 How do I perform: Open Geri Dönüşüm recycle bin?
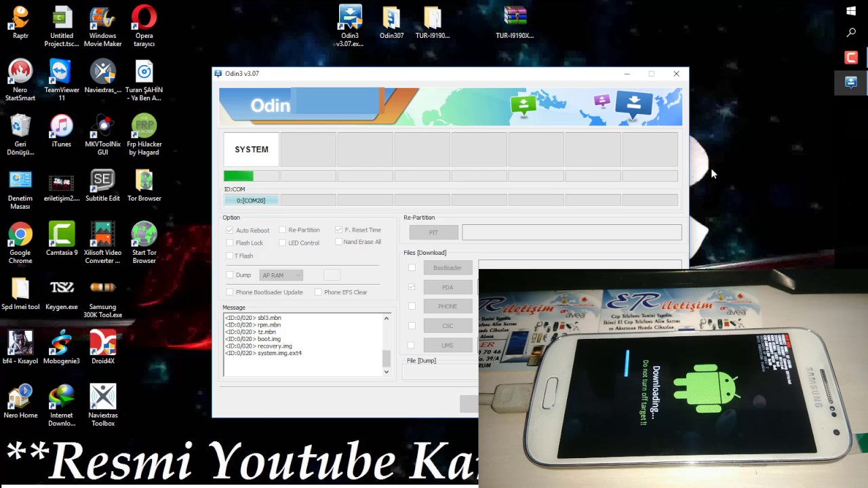[x=20, y=135]
